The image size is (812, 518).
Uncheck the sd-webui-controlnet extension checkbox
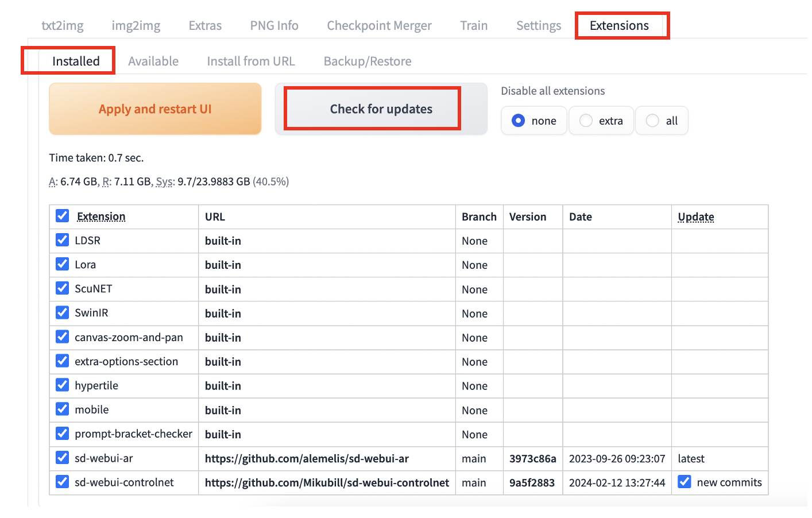pyautogui.click(x=62, y=482)
